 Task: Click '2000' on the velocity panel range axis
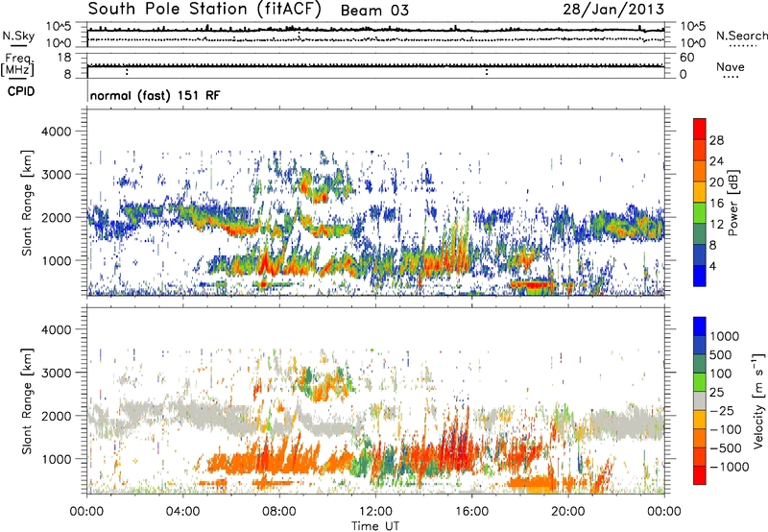click(x=56, y=416)
